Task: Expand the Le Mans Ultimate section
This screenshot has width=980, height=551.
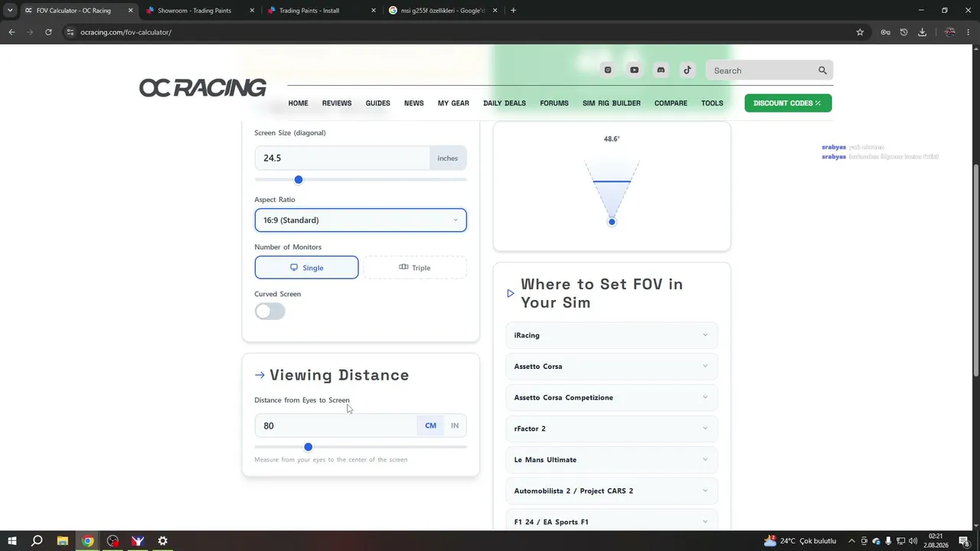Action: [x=612, y=460]
